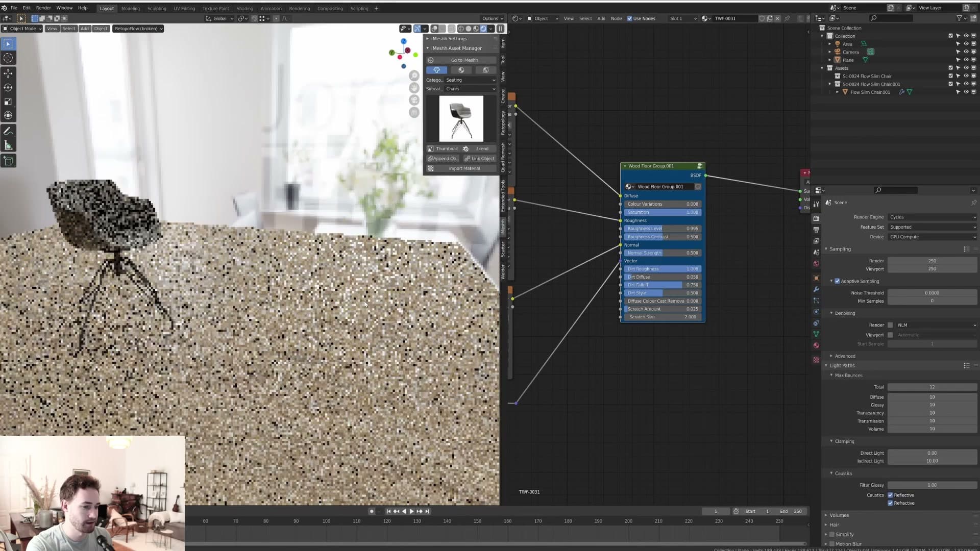Image resolution: width=980 pixels, height=551 pixels.
Task: Activate the Move tool
Action: pyautogui.click(x=8, y=73)
